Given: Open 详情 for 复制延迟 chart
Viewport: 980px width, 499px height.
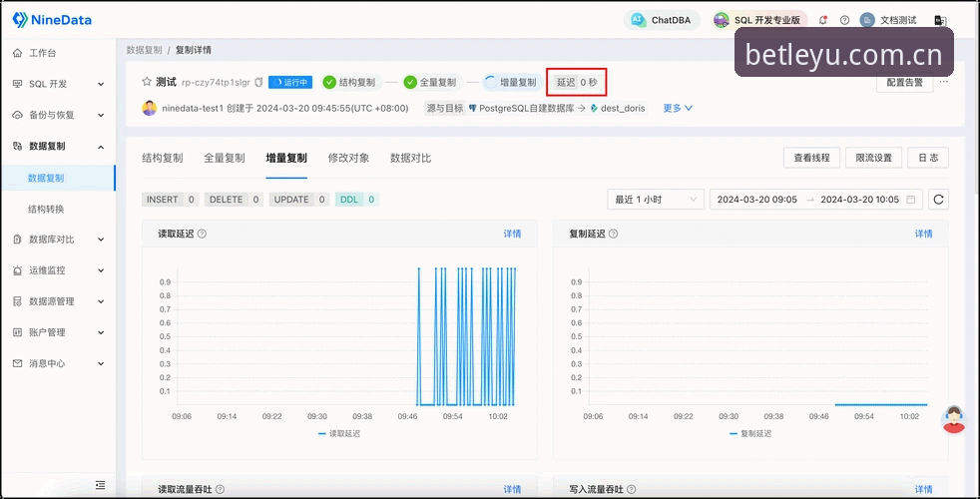Looking at the screenshot, I should [923, 234].
